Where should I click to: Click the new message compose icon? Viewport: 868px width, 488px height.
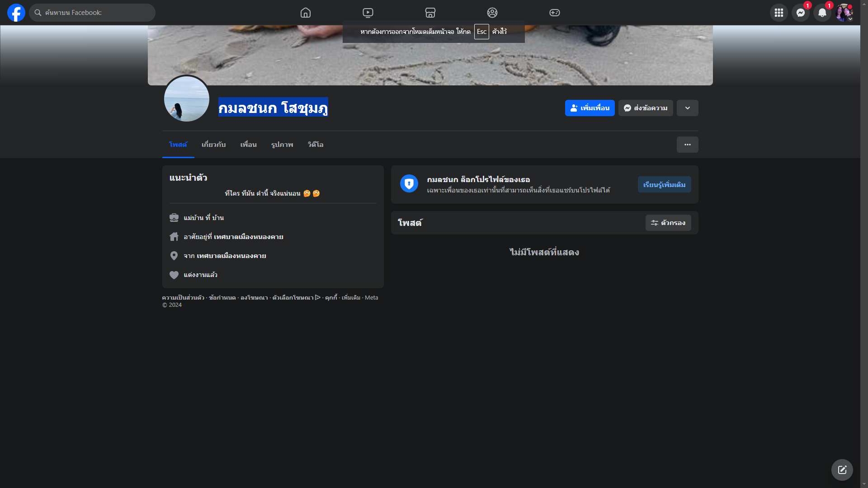point(842,470)
